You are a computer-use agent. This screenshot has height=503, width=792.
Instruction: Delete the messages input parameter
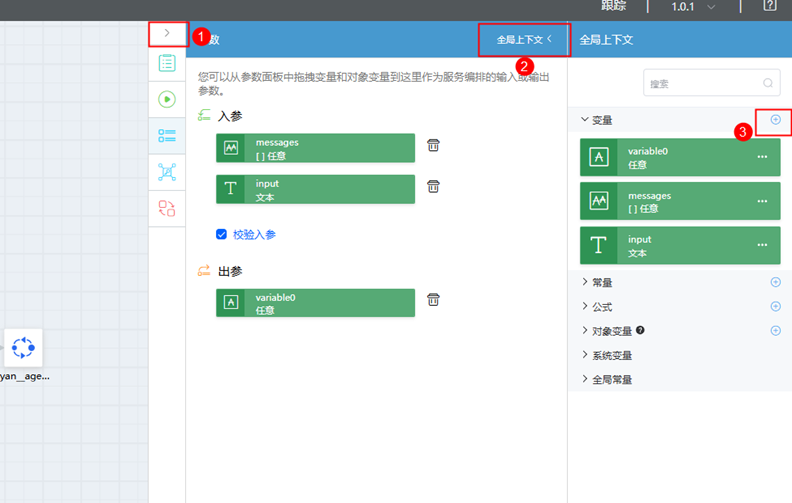pos(433,146)
